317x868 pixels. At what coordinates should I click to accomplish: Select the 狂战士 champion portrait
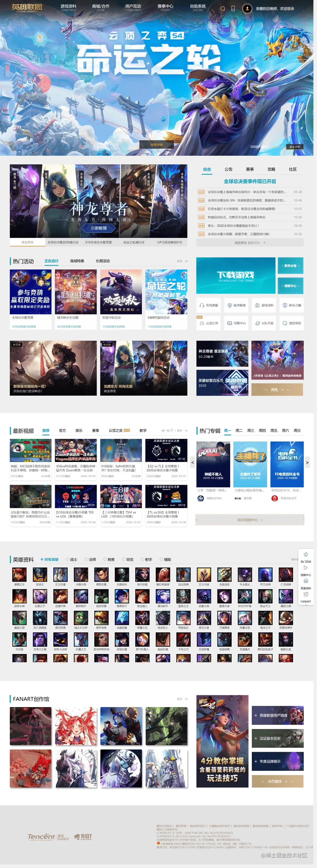click(40, 574)
